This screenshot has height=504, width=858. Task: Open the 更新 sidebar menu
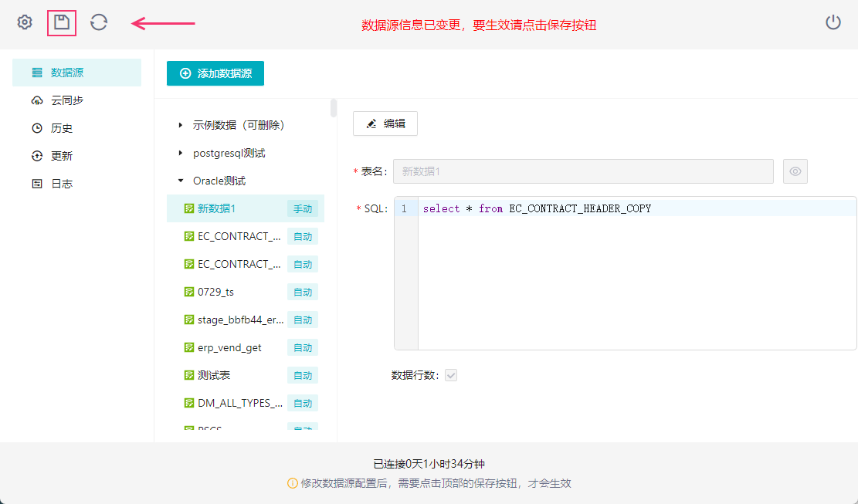coord(76,156)
